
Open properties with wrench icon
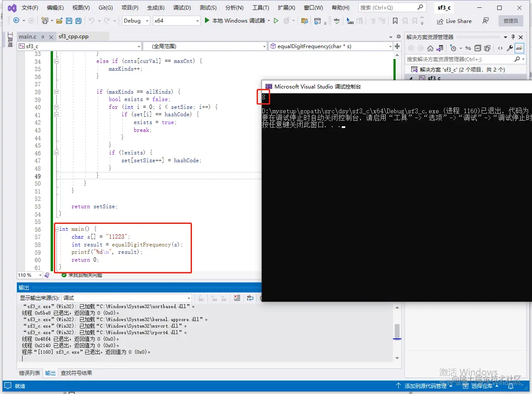(510, 48)
